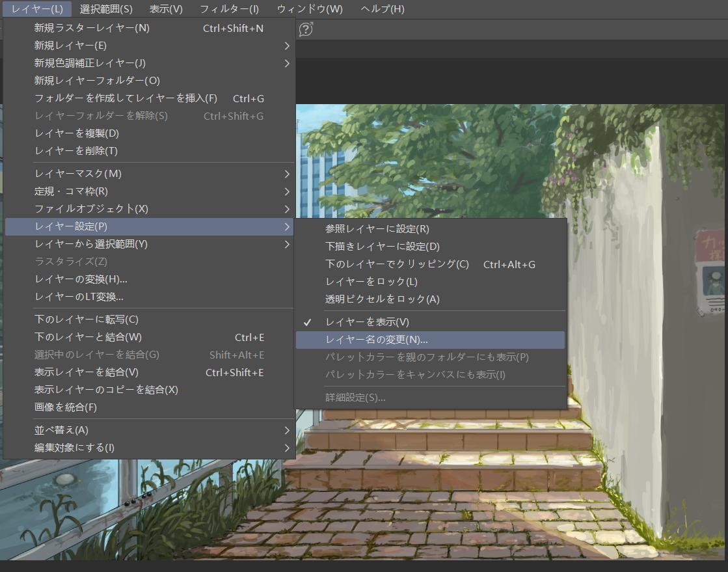Select 下のレイヤーでクリッピング(C) option
728x572 pixels.
pos(397,264)
